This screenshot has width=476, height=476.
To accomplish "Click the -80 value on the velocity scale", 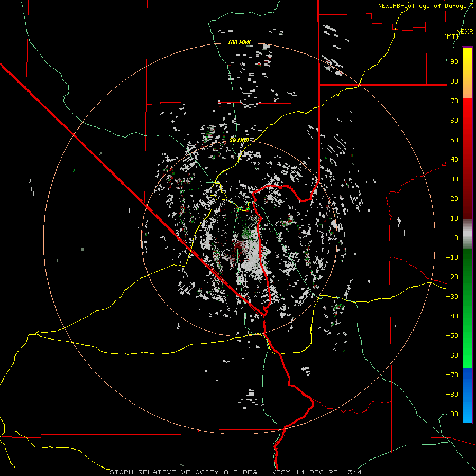I will 452,395.
